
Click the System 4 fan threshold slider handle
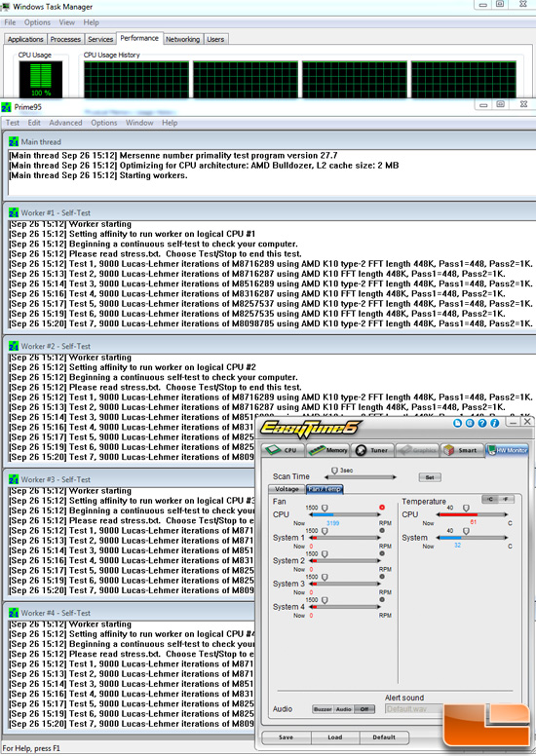(325, 600)
